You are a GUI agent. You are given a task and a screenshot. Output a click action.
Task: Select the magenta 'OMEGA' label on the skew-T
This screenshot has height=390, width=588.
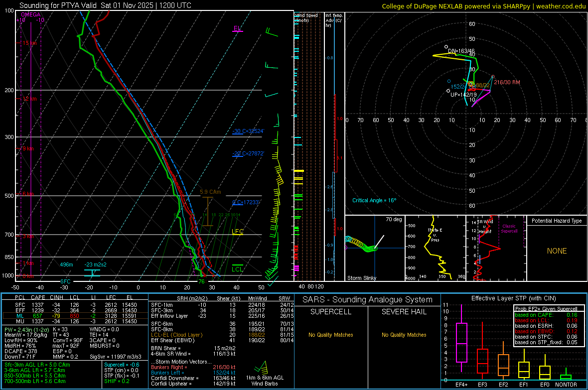point(31,14)
